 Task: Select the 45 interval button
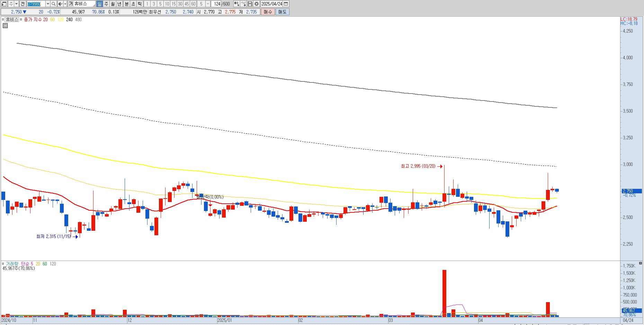coord(187,4)
